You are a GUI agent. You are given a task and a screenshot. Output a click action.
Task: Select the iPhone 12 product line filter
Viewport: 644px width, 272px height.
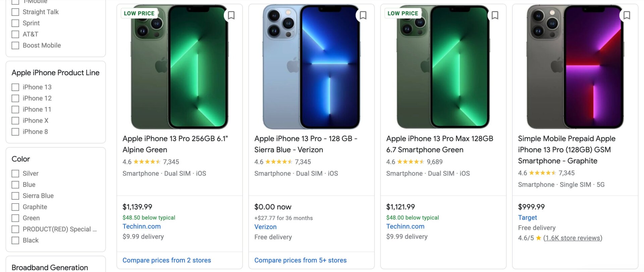(15, 98)
